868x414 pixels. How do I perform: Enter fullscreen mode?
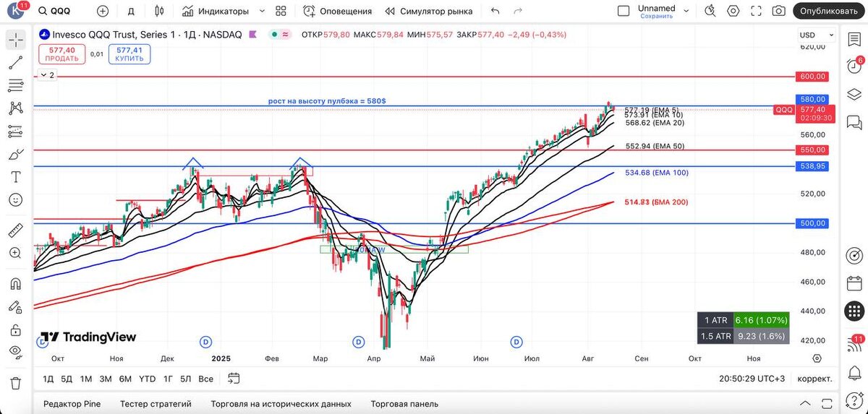pyautogui.click(x=756, y=11)
